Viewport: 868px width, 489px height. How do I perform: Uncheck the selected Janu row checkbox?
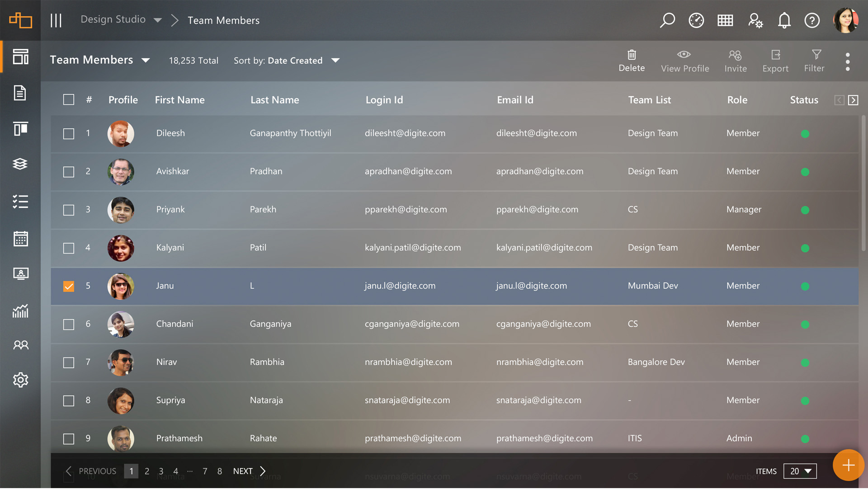pos(69,287)
